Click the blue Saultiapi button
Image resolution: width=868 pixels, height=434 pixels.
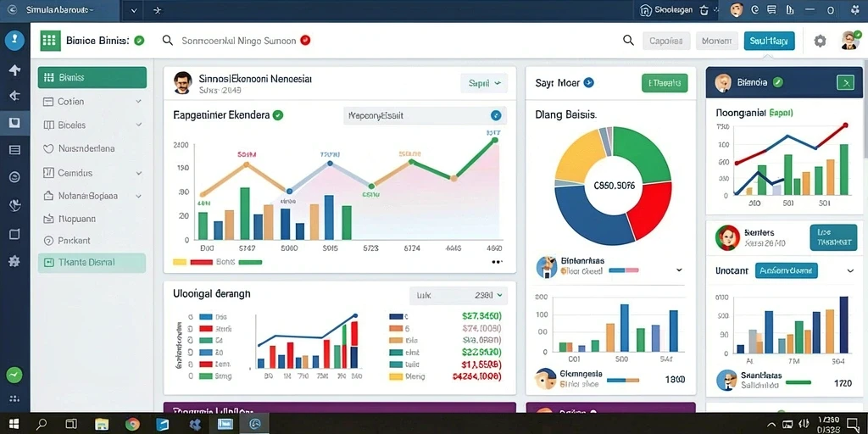770,41
